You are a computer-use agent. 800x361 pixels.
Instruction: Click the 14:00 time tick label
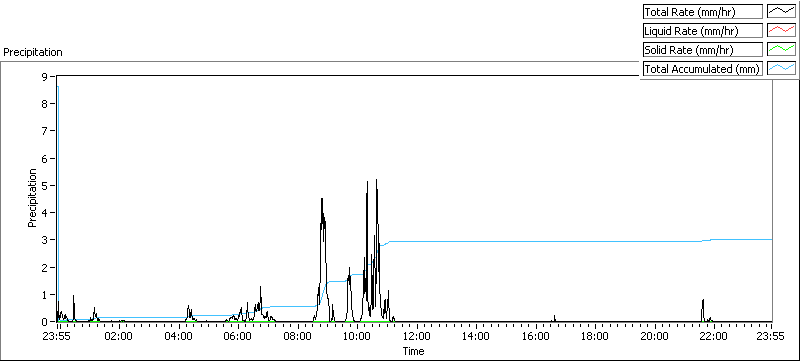pyautogui.click(x=476, y=336)
